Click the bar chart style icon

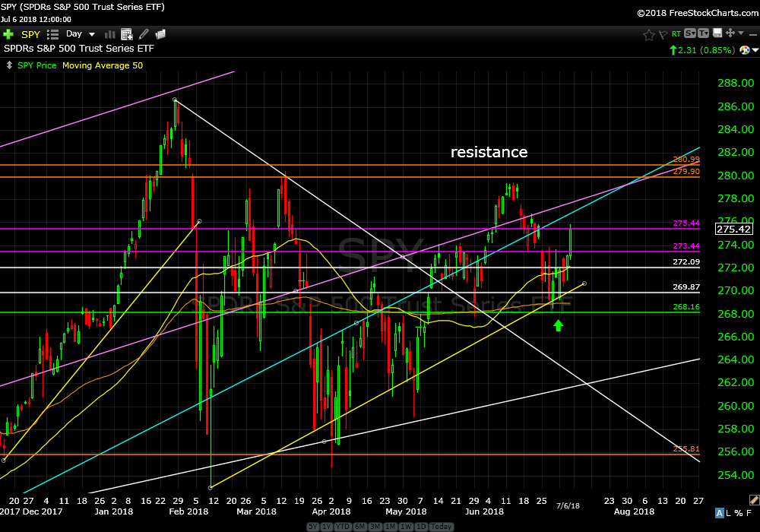[x=109, y=34]
